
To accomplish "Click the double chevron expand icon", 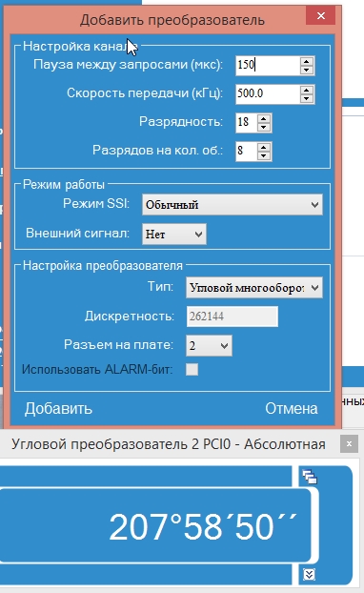I will coord(309,575).
